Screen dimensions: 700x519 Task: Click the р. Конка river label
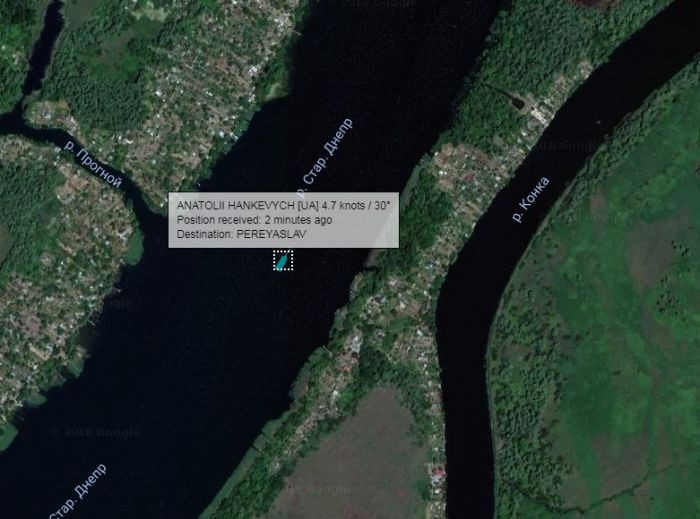[x=531, y=199]
